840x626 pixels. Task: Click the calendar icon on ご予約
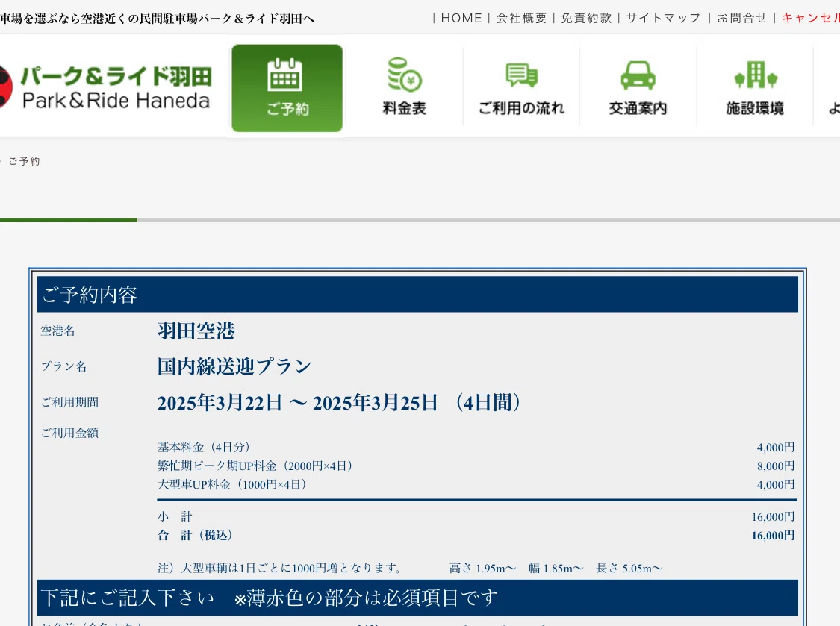(284, 75)
